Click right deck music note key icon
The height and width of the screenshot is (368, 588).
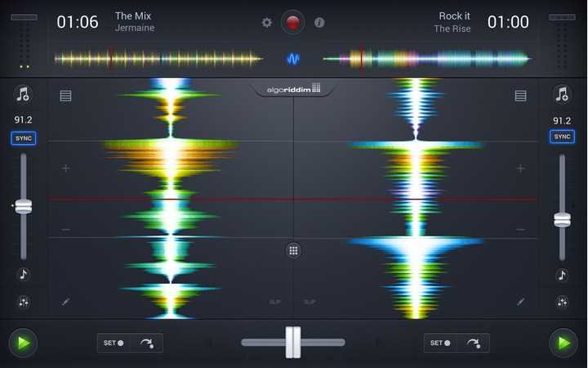point(562,276)
